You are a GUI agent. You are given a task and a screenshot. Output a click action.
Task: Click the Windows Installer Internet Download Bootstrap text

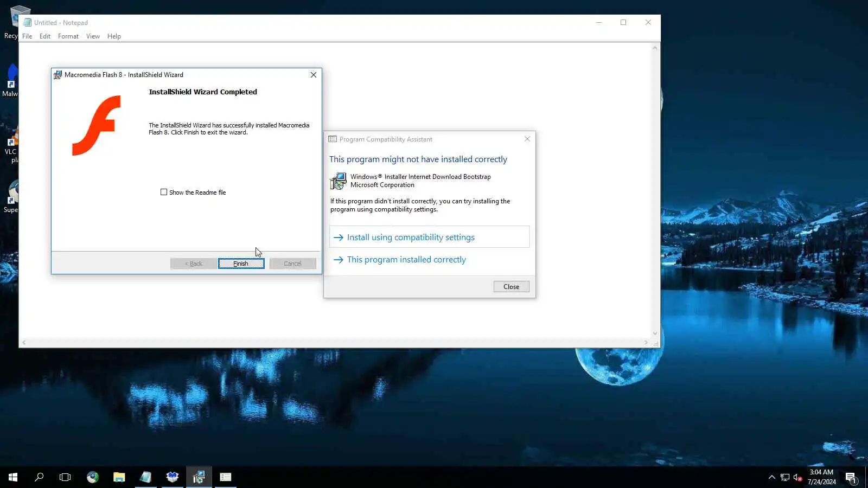[x=420, y=177]
